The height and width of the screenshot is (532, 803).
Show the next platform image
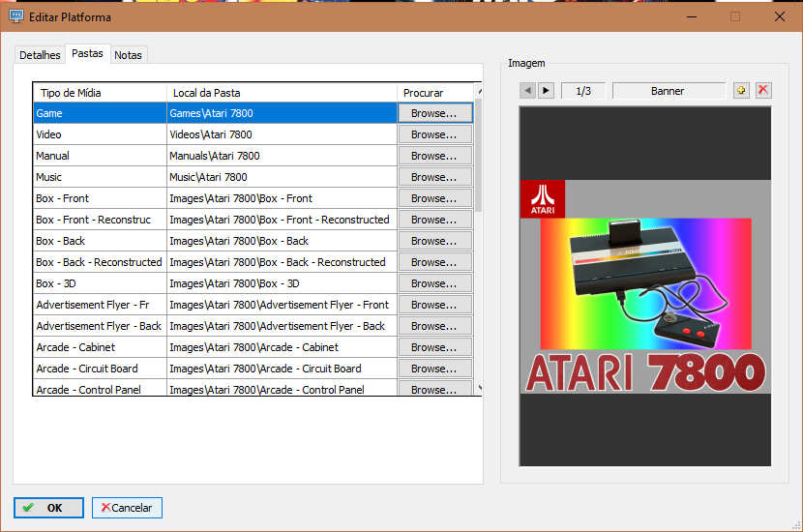[546, 91]
